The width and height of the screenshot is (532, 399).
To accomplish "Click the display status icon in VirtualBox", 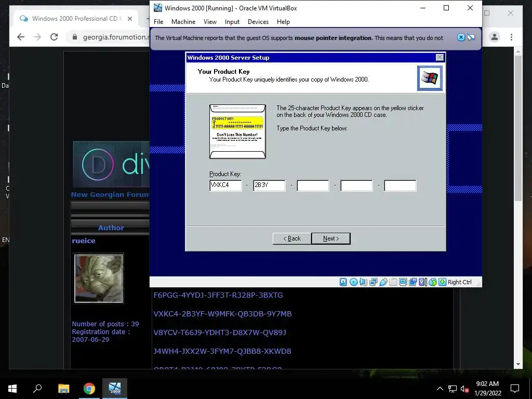I will coord(403,282).
